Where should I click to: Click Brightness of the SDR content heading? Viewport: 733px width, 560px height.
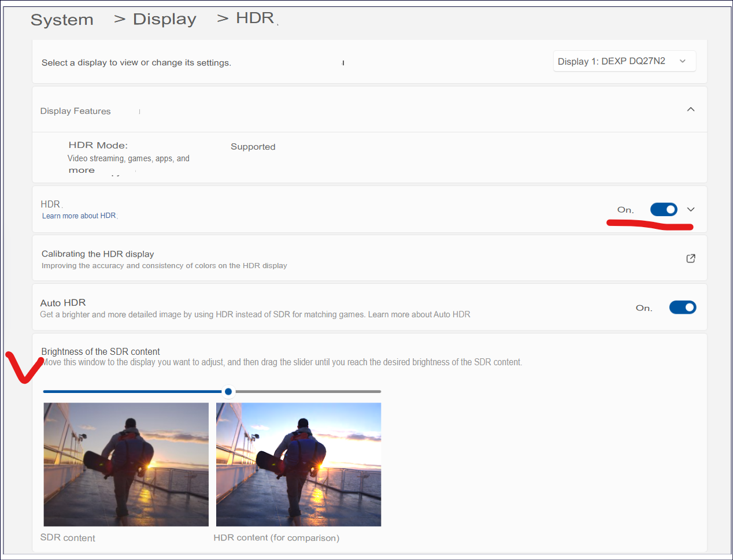(x=101, y=351)
